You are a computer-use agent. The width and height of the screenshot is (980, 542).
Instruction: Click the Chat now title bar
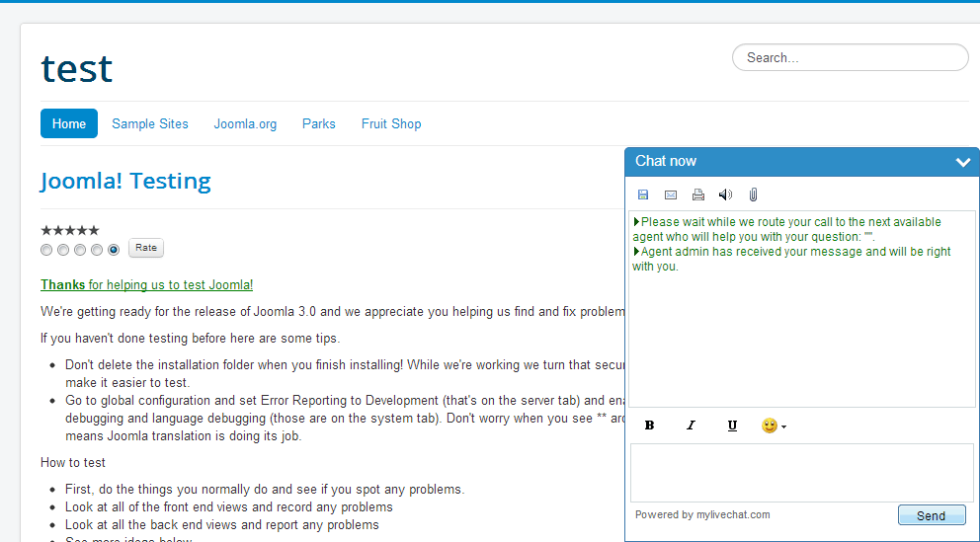(x=802, y=162)
